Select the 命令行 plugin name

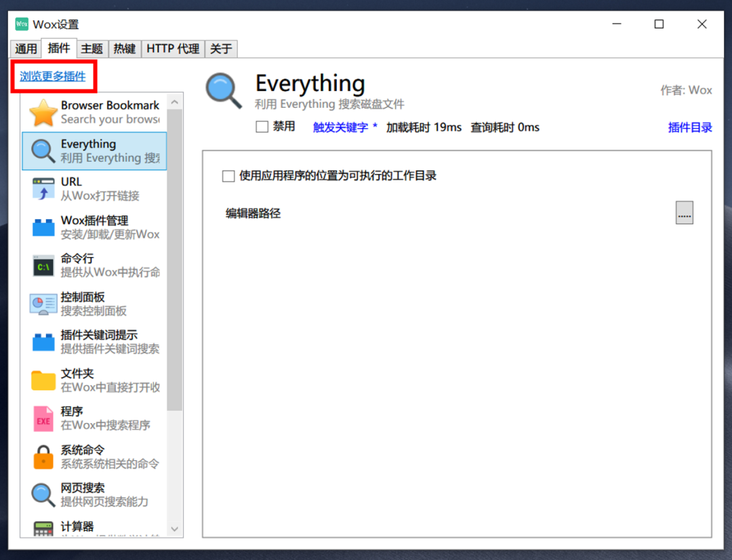77,258
